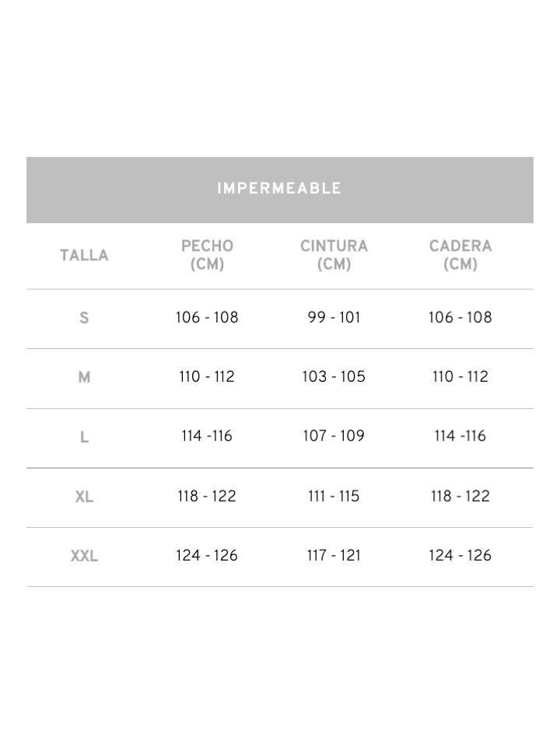Click the PECHO (CM) column header
This screenshot has height=744, width=560.
(207, 255)
